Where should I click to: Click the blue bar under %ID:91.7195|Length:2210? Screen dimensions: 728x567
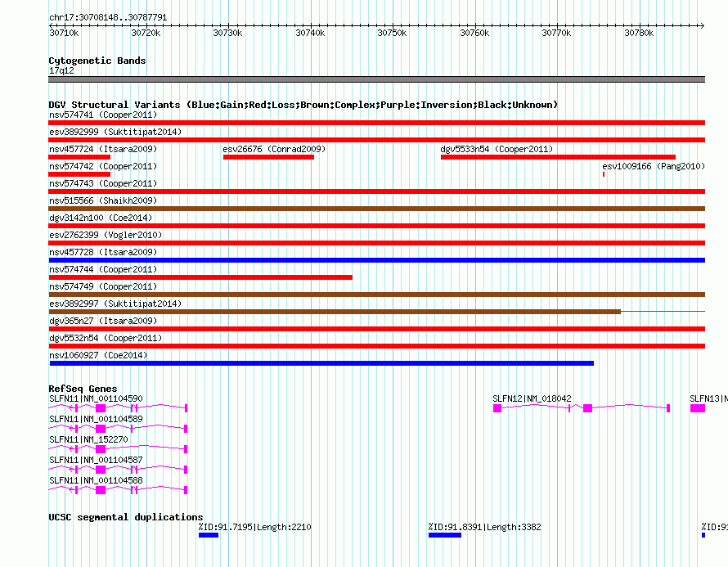click(209, 535)
